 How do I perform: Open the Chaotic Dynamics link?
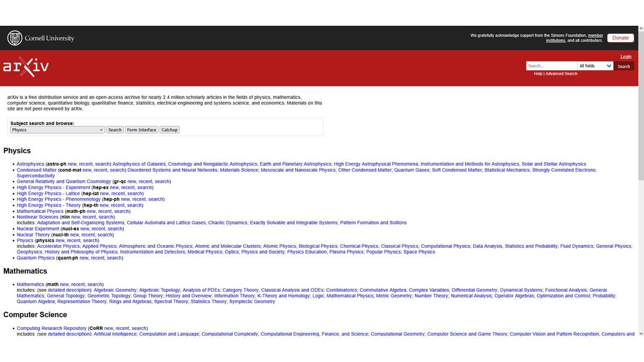228,223
